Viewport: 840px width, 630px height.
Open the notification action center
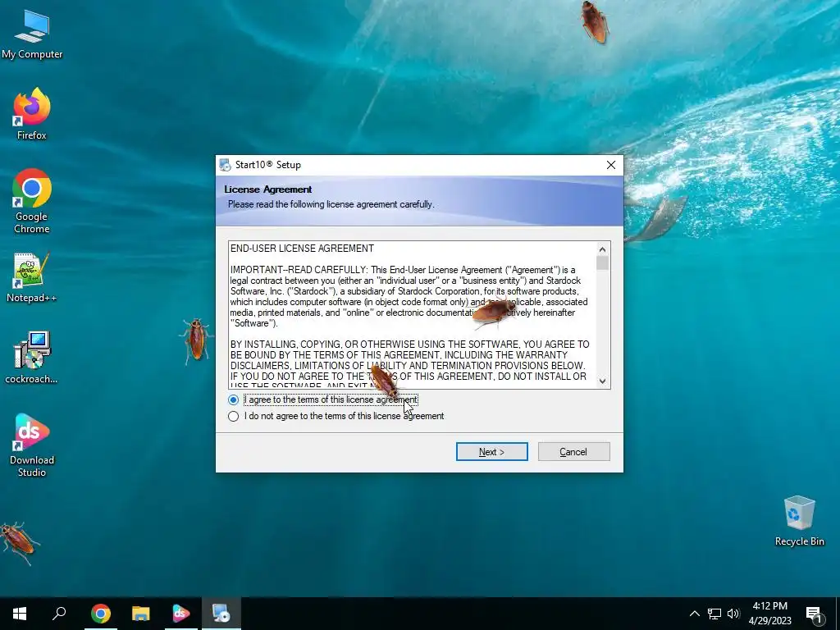[x=815, y=614]
